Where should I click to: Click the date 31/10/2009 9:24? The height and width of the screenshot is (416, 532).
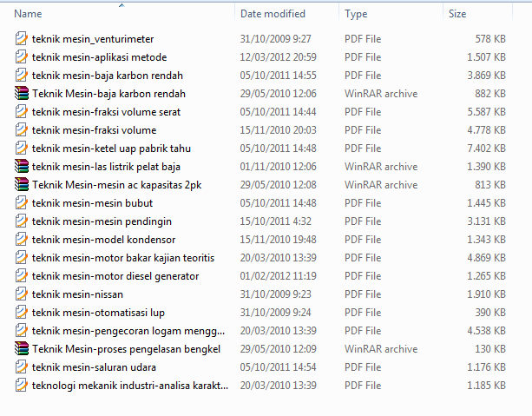(x=275, y=313)
